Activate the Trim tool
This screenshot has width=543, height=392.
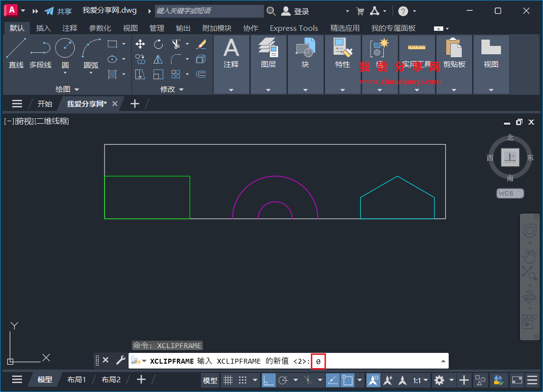click(x=175, y=44)
